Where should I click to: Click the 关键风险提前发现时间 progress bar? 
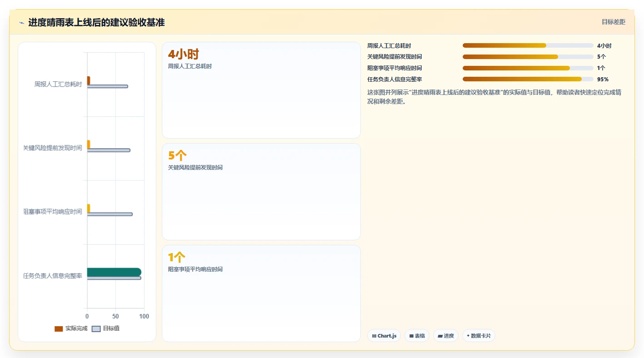click(528, 57)
